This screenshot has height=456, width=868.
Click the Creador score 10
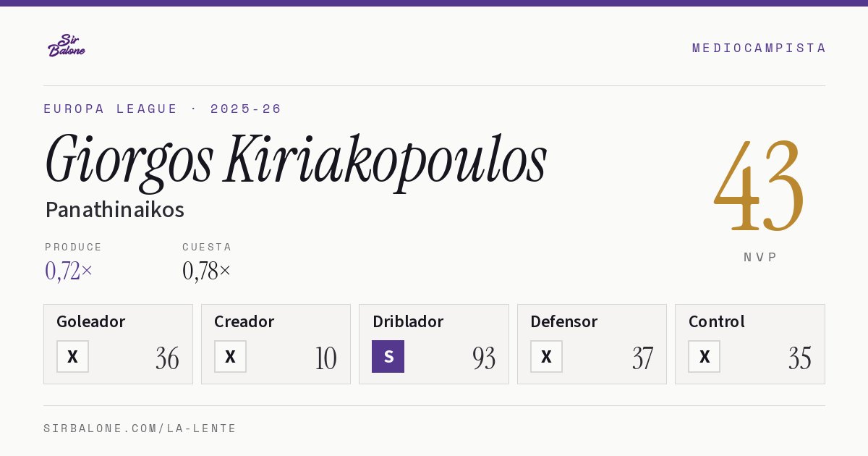[x=326, y=358]
